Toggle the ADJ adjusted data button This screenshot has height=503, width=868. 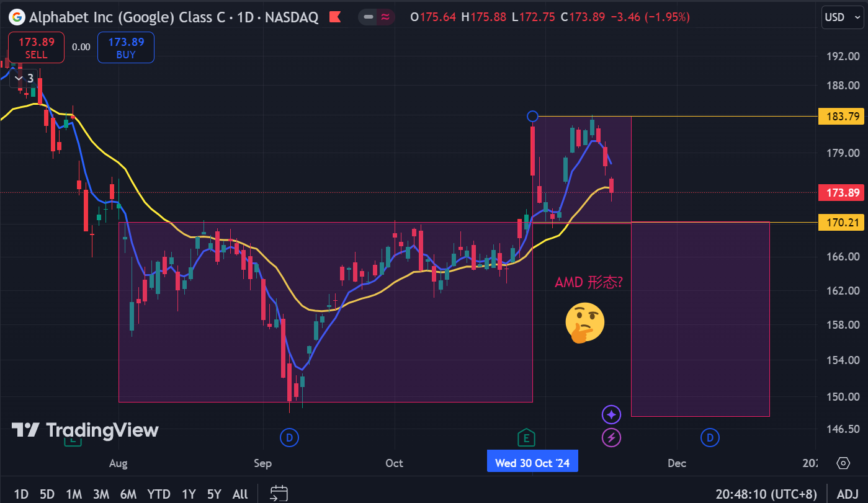(x=848, y=494)
